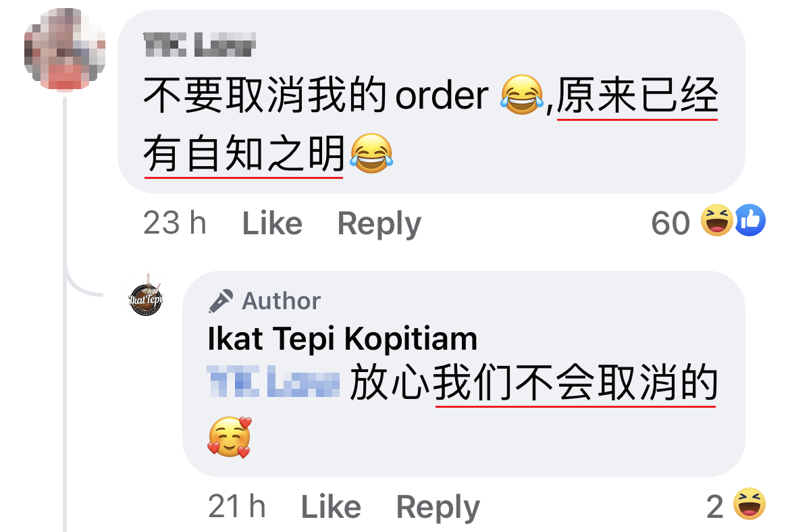Open the blurred commenter's profile picture
Screen dimensions: 790x532
[65, 49]
